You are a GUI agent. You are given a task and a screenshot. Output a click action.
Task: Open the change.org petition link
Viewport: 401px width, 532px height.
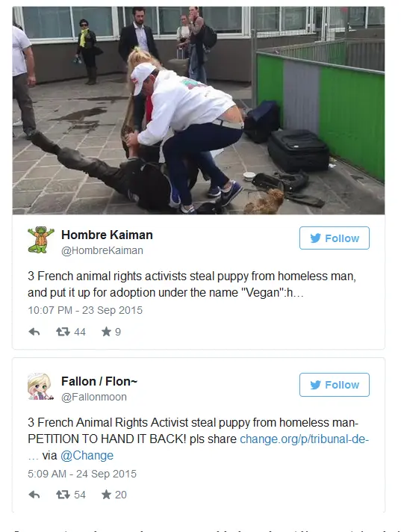(304, 439)
